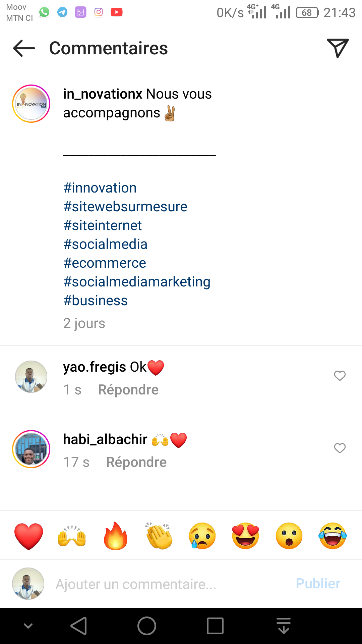
Task: Insert the clapping hands emoji reaction
Action: click(159, 536)
